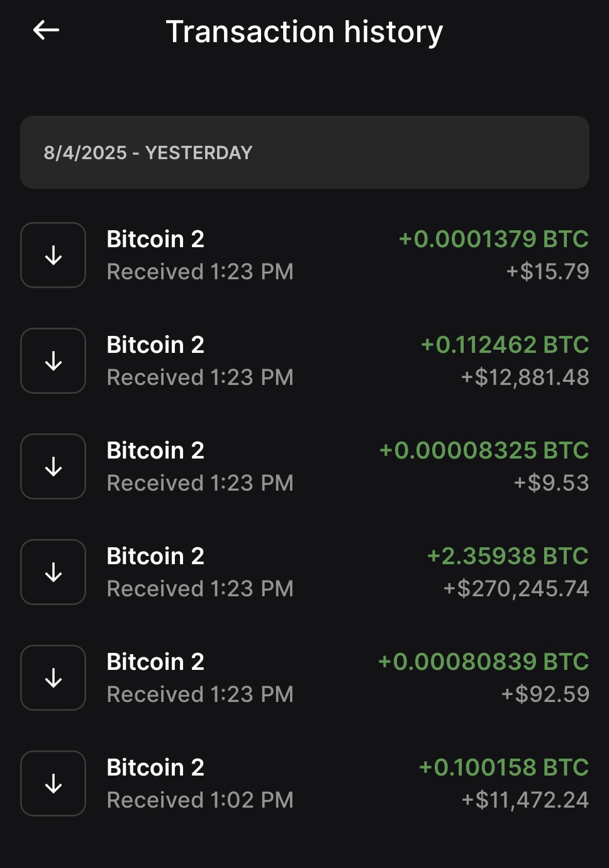Click receive icon for 0.0001379 BTC transaction
609x868 pixels.
(53, 255)
